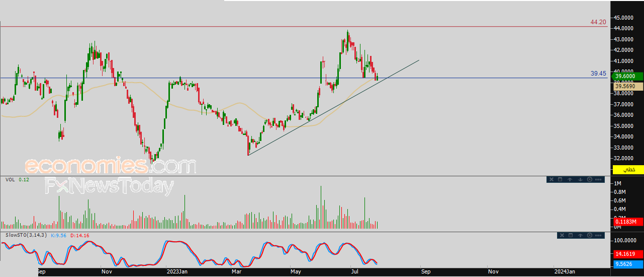
Task: Open VOL indicator settings gear
Action: pyautogui.click(x=590, y=179)
